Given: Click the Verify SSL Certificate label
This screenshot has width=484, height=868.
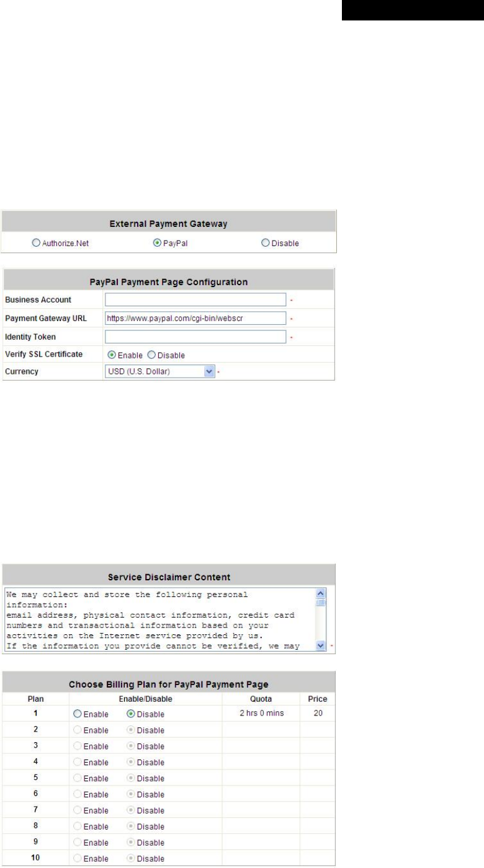Looking at the screenshot, I should [43, 355].
